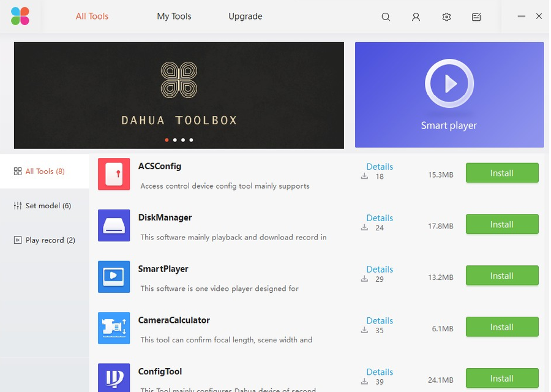This screenshot has width=551, height=392.
Task: Click the ACSConfig app icon
Action: (114, 174)
